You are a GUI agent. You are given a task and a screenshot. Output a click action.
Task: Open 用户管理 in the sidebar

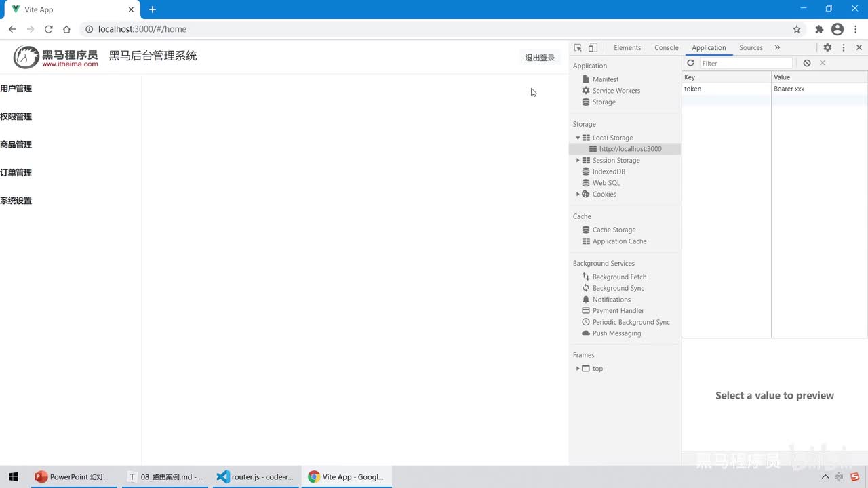point(16,89)
